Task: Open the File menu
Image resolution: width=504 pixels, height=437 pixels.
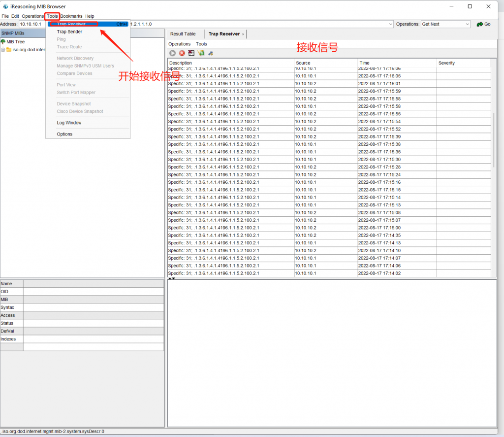Action: [x=5, y=16]
